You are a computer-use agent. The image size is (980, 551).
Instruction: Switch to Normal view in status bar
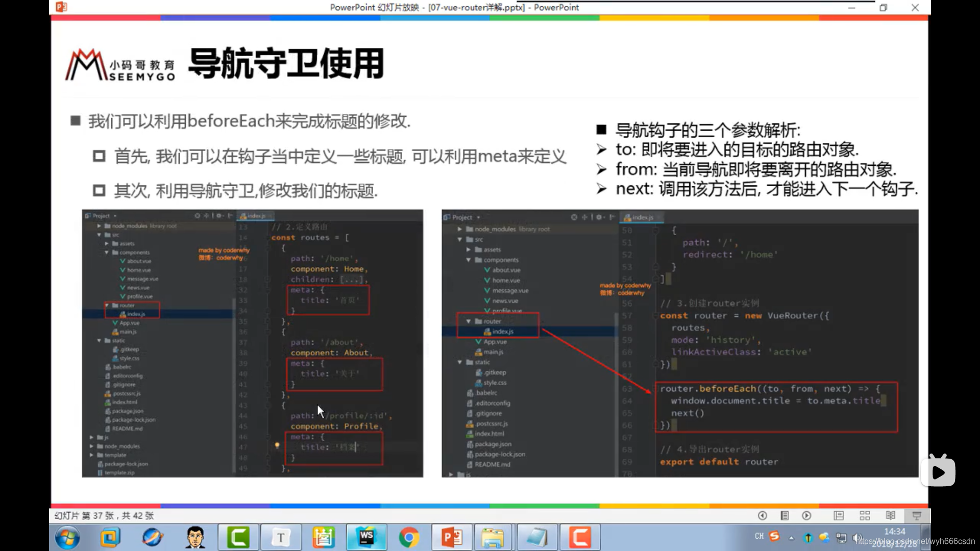point(839,516)
